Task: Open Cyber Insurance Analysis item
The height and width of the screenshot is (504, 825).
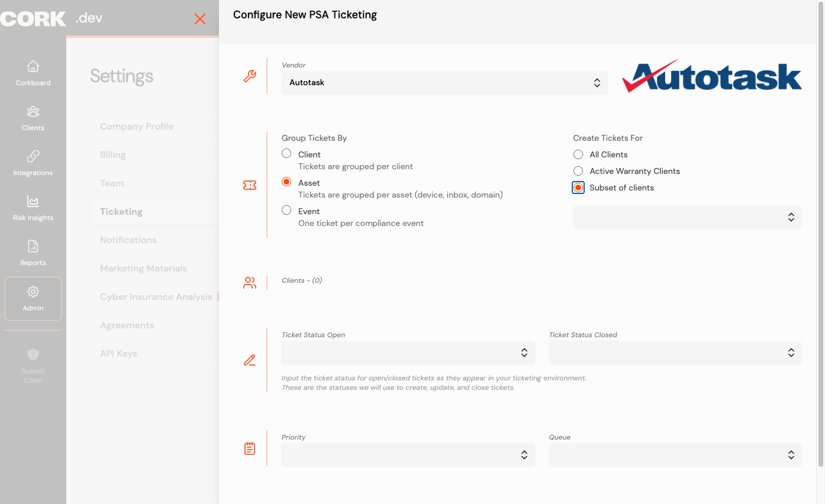Action: pyautogui.click(x=154, y=297)
